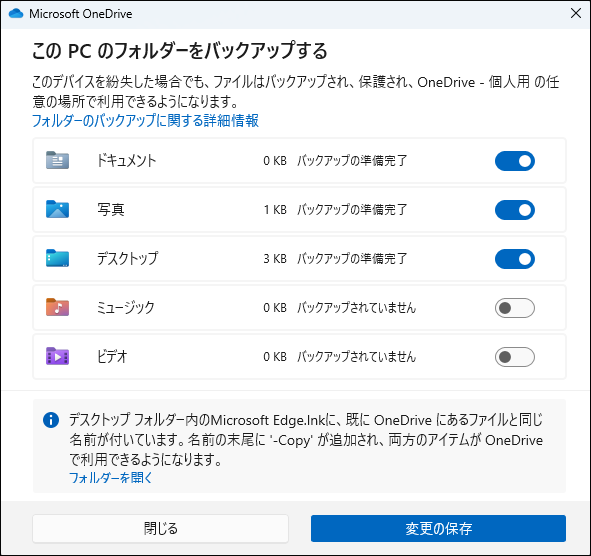Select the ミュージック folder name
Screen dimensions: 591x556
click(x=126, y=308)
